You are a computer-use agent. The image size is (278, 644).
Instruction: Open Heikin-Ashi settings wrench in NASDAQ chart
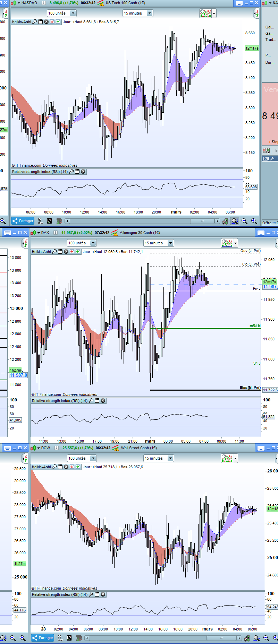[x=35, y=22]
